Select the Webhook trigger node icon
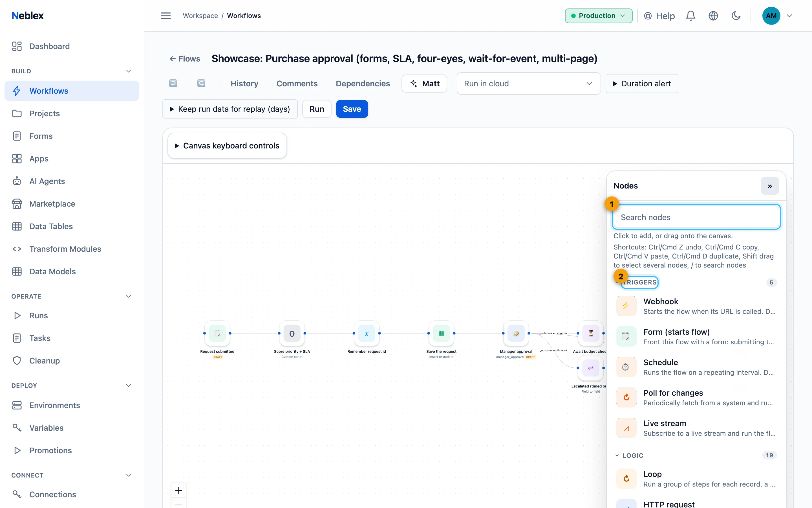The height and width of the screenshot is (508, 812). point(626,306)
